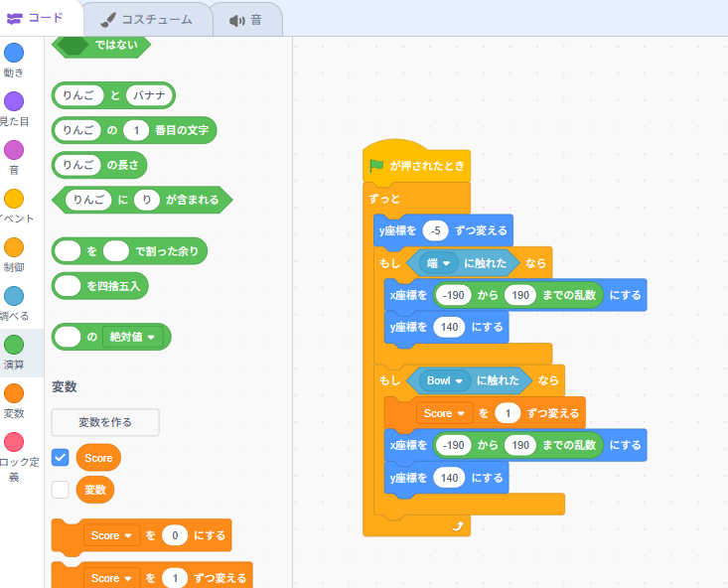
Task: Select the 変数 (Variables) category circle
Action: click(14, 393)
